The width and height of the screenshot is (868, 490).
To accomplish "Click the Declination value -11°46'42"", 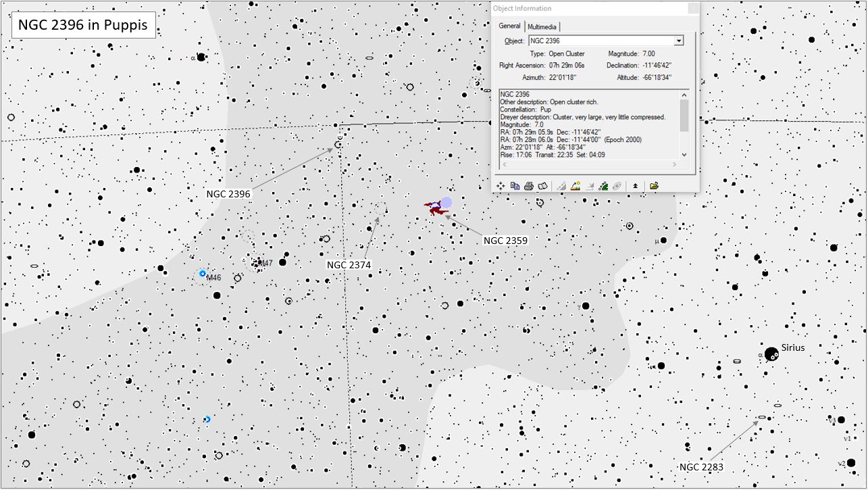I will tap(656, 66).
